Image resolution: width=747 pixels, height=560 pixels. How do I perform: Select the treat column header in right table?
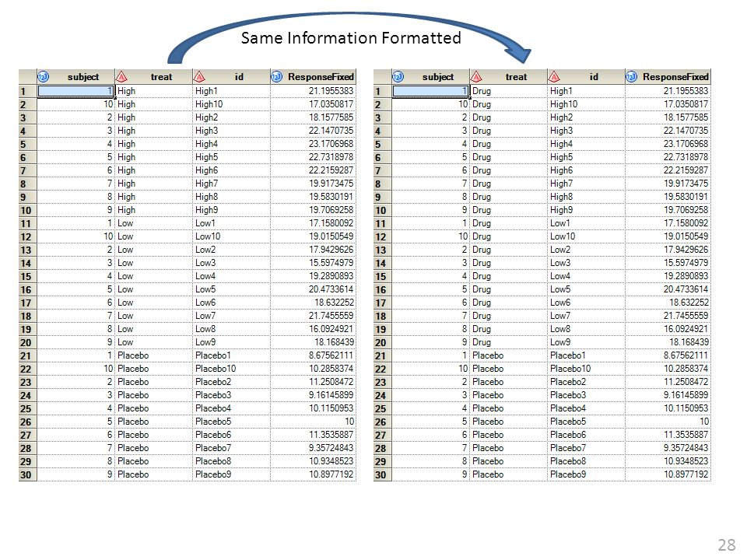coord(508,77)
